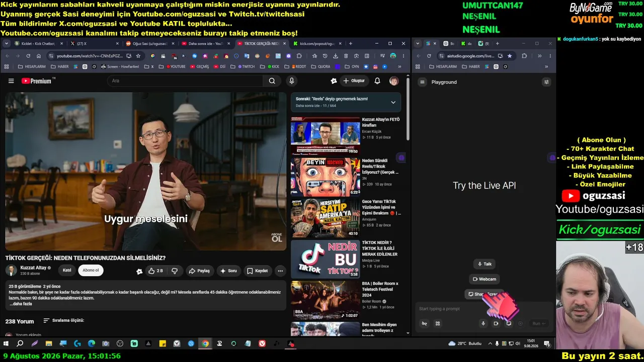Open the Windows notification center icon
Screen dimensions: 644x362
547,344
